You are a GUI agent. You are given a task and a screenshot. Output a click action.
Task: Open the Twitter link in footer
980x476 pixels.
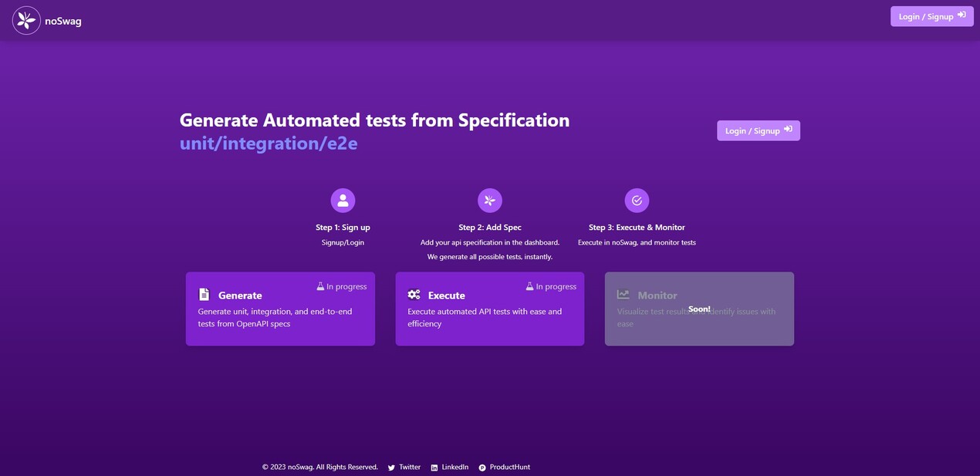(x=410, y=467)
